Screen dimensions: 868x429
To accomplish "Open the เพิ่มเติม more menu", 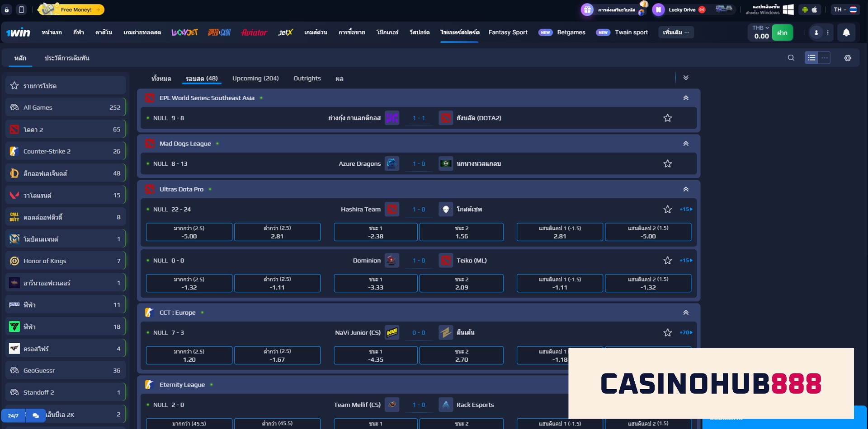I will point(675,33).
